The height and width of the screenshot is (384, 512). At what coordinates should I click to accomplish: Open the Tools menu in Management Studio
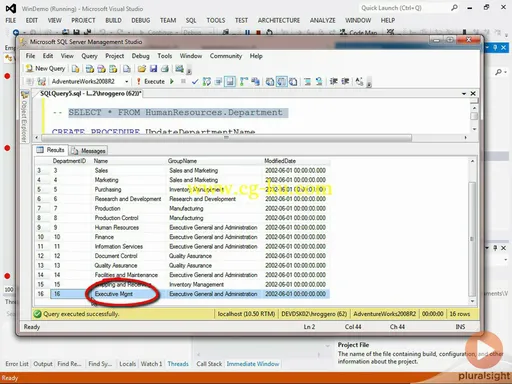tap(165, 56)
